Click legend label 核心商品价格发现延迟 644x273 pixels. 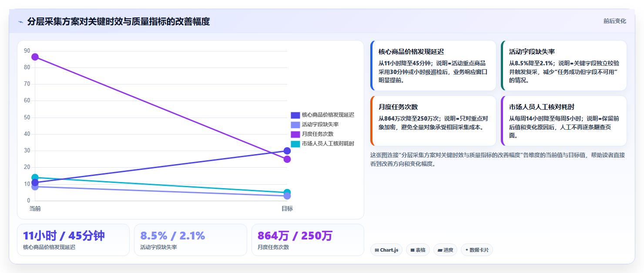pos(328,115)
